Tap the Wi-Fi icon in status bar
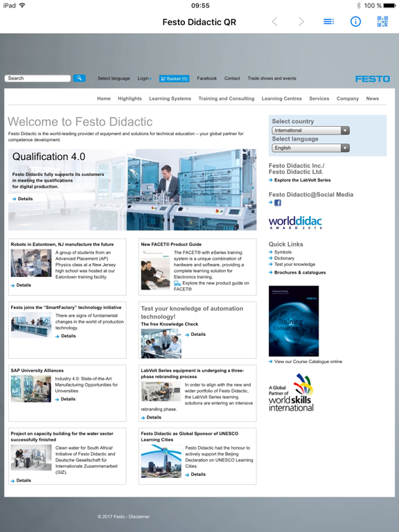399x532 pixels. (22, 6)
